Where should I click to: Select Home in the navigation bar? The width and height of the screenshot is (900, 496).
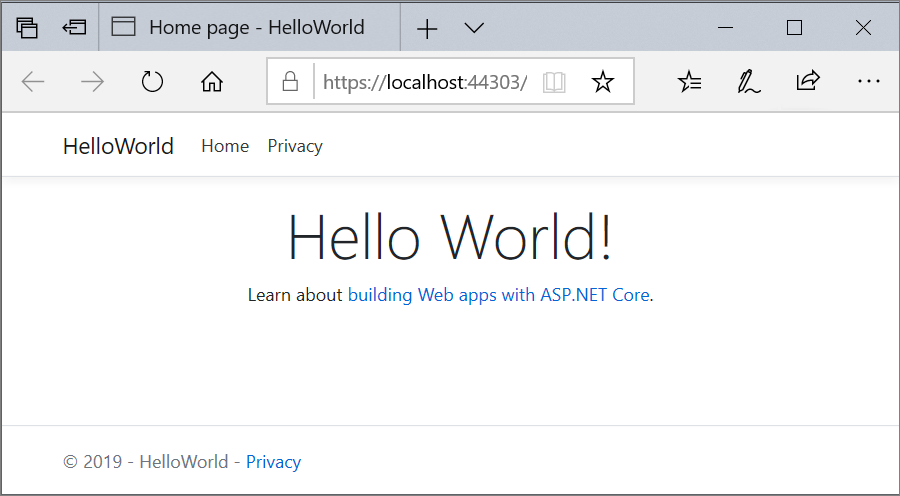pyautogui.click(x=225, y=146)
